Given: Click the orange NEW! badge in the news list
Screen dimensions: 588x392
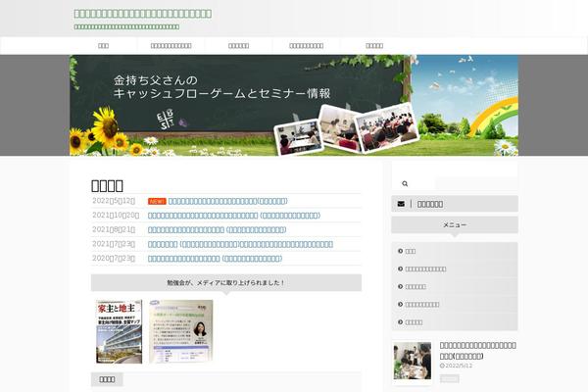Looking at the screenshot, I should (x=157, y=202).
